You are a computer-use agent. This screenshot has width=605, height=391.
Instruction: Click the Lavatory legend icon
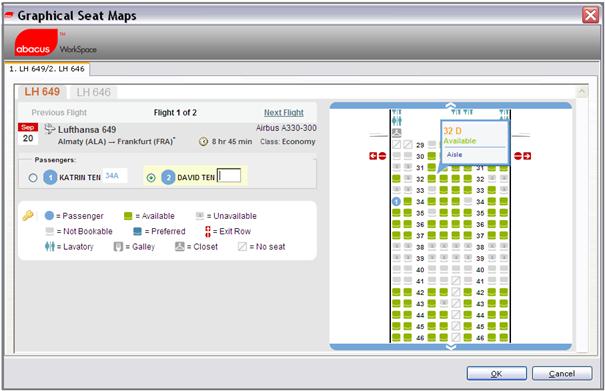click(50, 246)
